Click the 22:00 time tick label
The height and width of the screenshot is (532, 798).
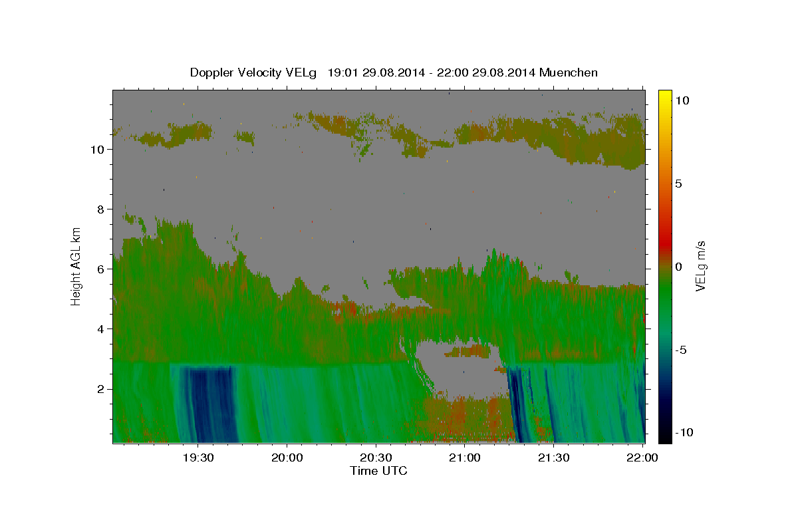(642, 457)
